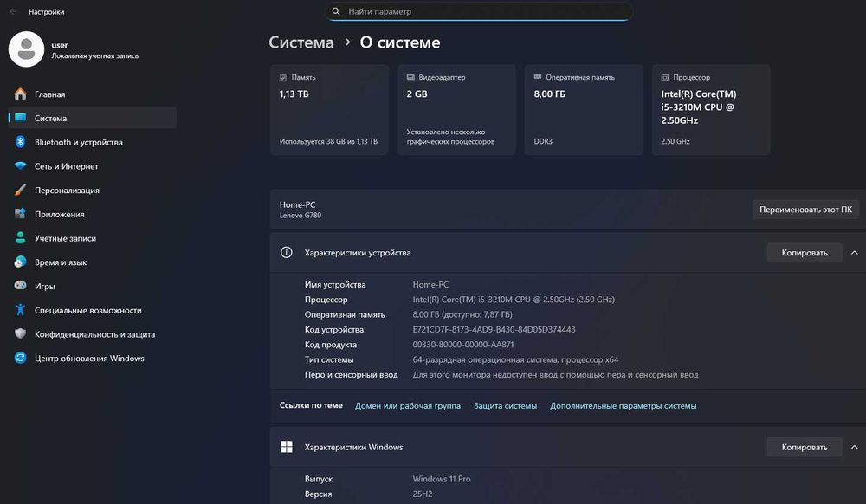Viewport: 866px width, 504px height.
Task: Go to Сеть и Интернет section
Action: 93,165
